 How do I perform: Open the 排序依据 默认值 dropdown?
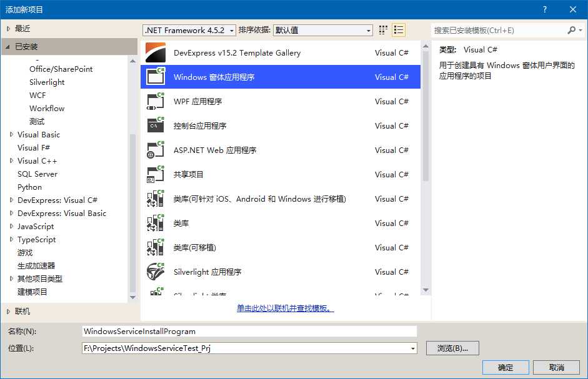tap(323, 31)
